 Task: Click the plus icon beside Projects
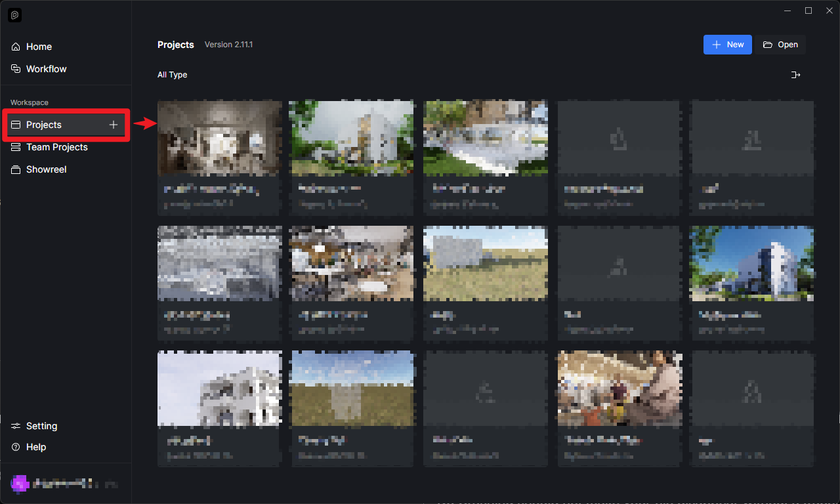pos(114,125)
